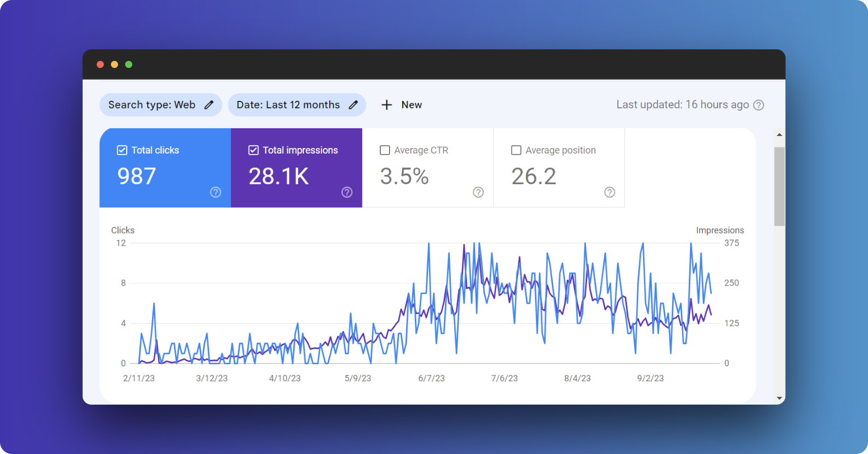Click the scroll up arrow
Viewport: 868px width, 454px height.
779,134
